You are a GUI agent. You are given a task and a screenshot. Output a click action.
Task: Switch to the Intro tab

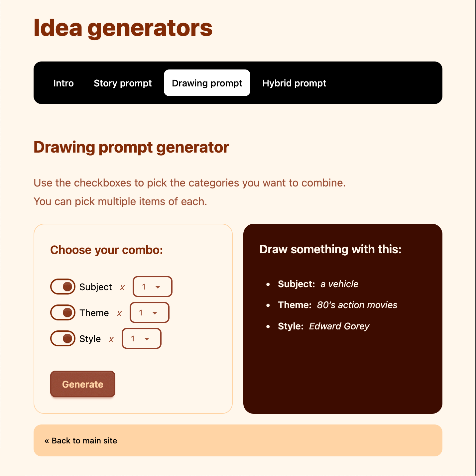pos(63,83)
